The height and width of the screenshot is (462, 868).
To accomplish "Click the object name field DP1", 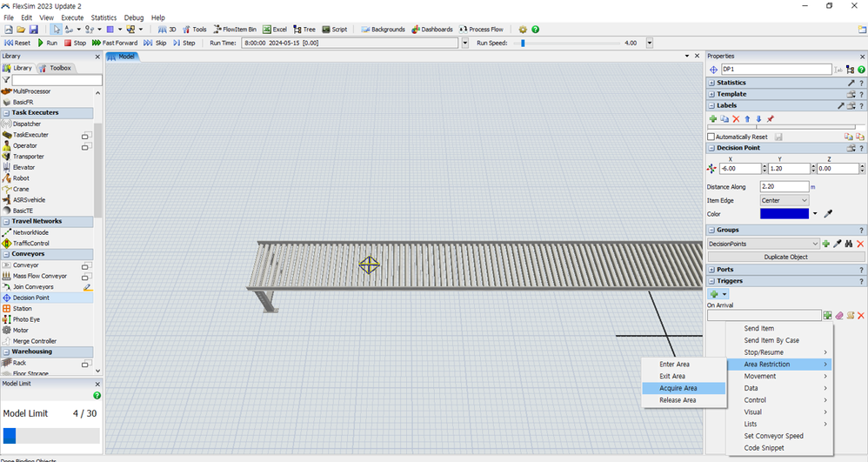I will point(776,70).
